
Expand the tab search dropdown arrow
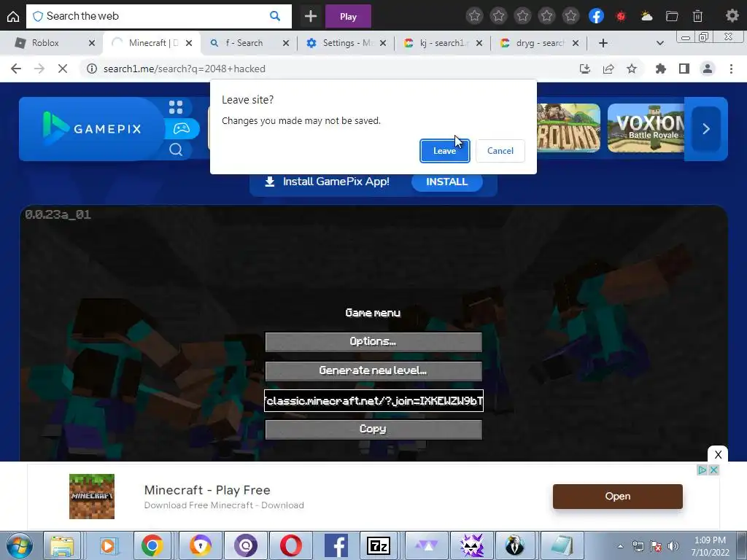coord(659,43)
